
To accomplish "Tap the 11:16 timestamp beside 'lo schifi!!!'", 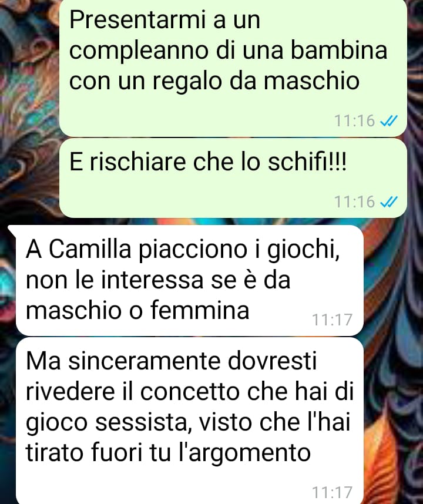I will point(354,202).
